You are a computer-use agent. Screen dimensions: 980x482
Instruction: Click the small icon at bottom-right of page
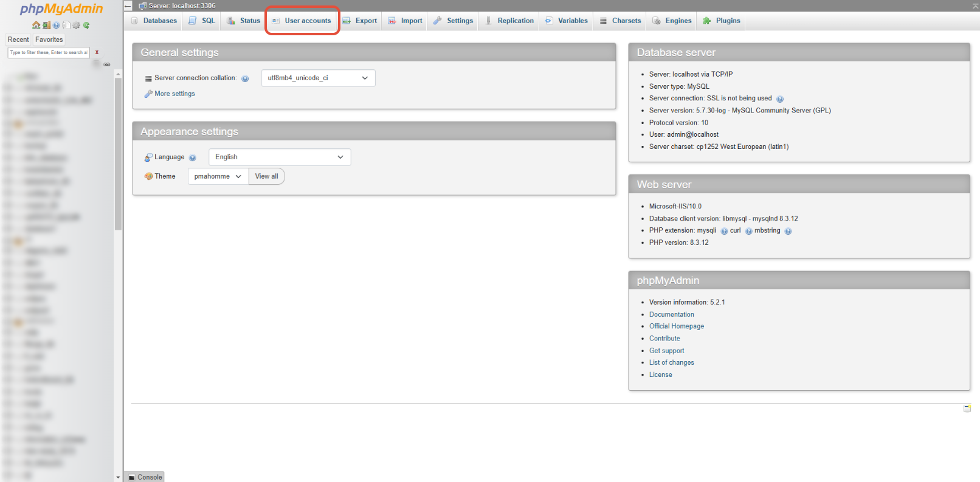(967, 408)
